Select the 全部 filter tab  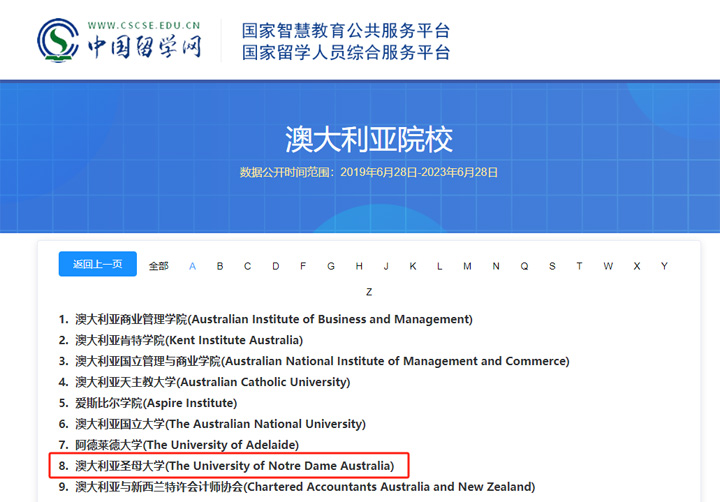click(158, 266)
